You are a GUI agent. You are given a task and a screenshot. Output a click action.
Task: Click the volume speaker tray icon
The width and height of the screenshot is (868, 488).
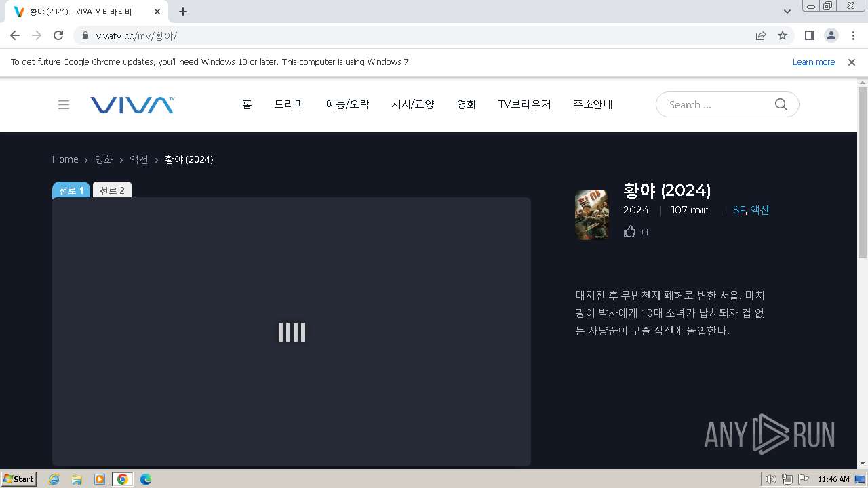point(771,479)
